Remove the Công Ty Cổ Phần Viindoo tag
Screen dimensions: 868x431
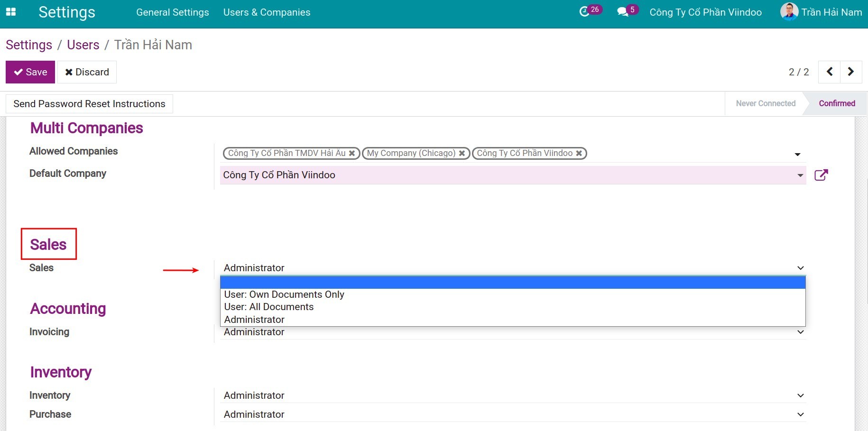(579, 153)
